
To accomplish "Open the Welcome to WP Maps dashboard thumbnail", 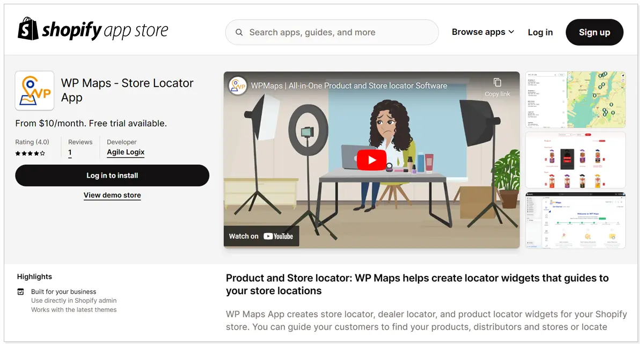I will point(575,220).
